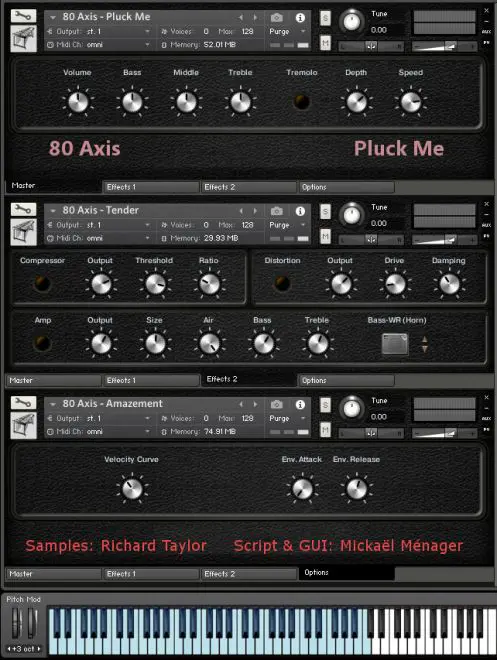This screenshot has height=660, width=497.
Task: Click the Tender output routing icon
Action: click(50, 225)
